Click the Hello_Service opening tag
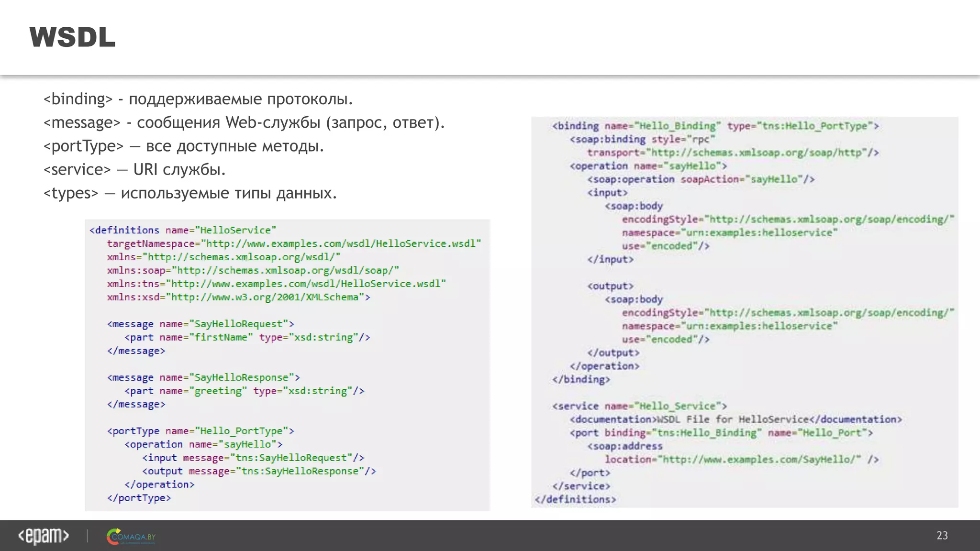Image resolution: width=980 pixels, height=551 pixels. 639,406
